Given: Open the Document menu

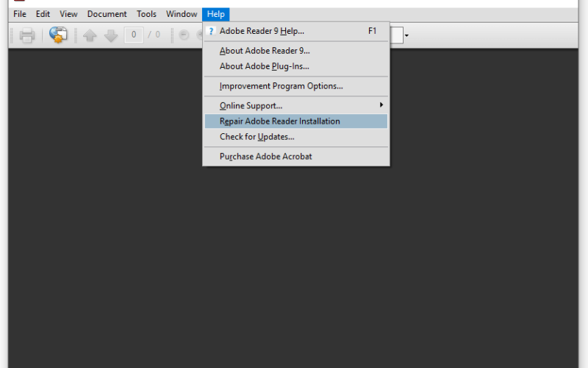Looking at the screenshot, I should click(107, 14).
